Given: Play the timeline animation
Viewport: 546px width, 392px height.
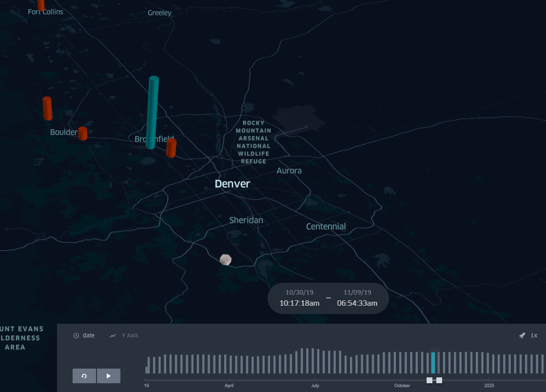Looking at the screenshot, I should pyautogui.click(x=108, y=375).
